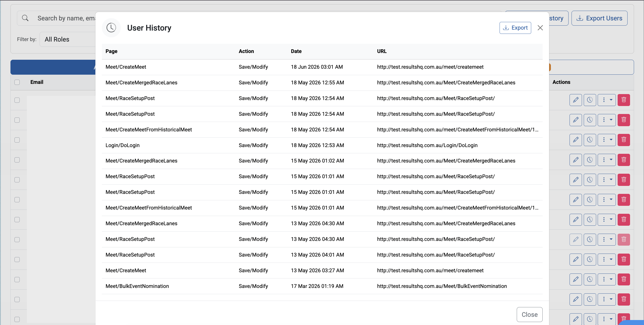Expand more-actions dropdown beside the faded trash icon
Screen dimensions: 644x325
tap(607, 240)
